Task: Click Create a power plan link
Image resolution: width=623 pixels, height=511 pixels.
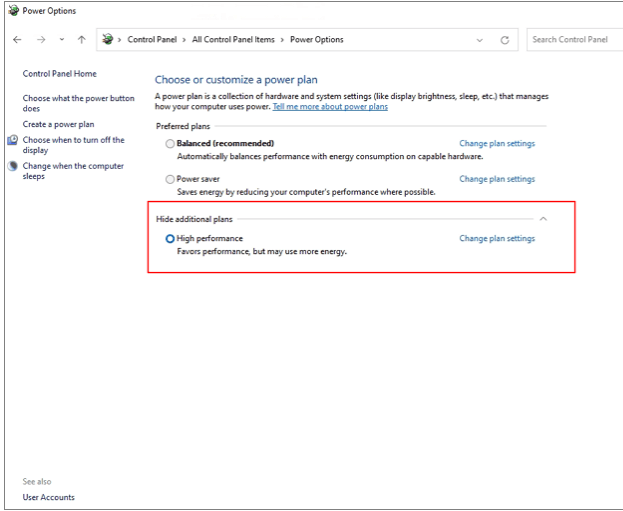Action: 58,124
